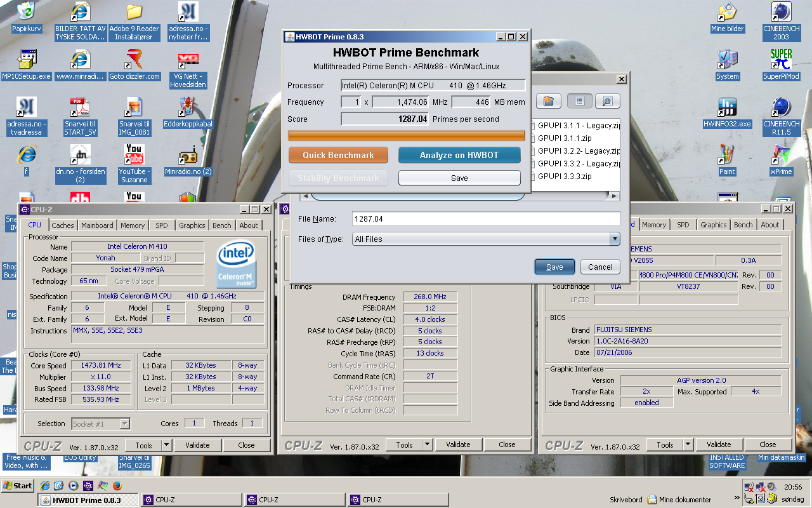Open the Tools dropdown arrow in left CPU-Z
The height and width of the screenshot is (508, 812).
click(x=167, y=445)
